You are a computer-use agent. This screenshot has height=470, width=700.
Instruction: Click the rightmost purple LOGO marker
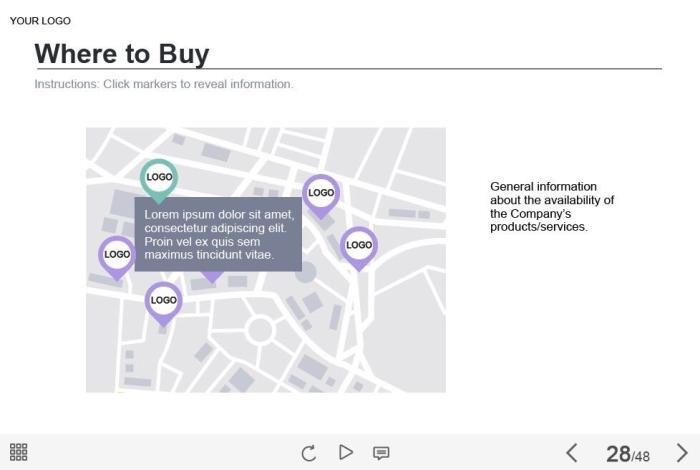click(x=359, y=245)
